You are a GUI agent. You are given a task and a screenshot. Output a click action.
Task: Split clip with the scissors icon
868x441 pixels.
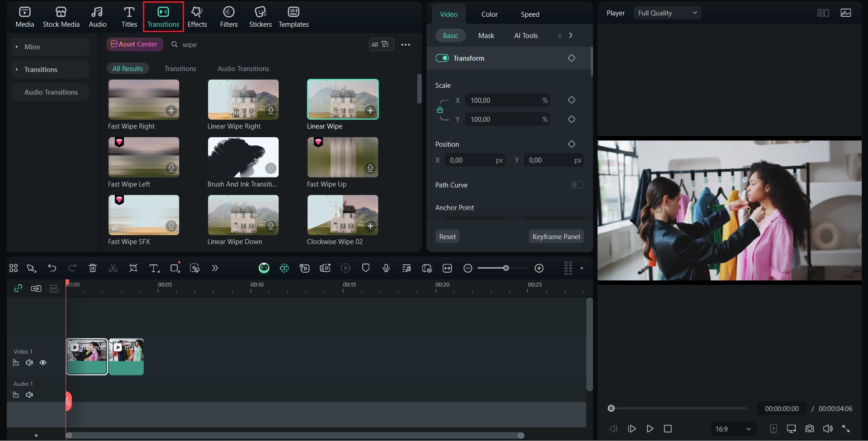(113, 268)
